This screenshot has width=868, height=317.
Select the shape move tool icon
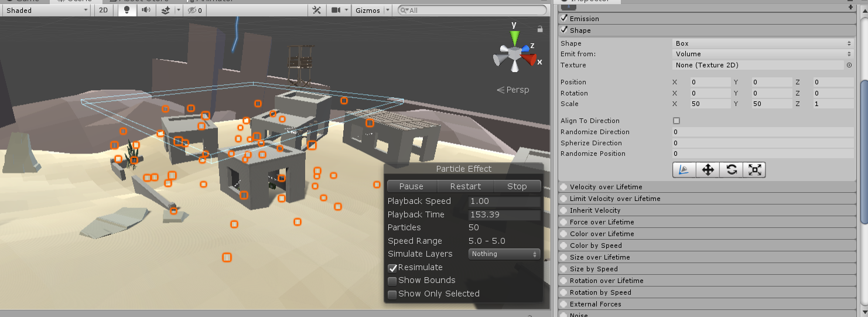click(708, 170)
